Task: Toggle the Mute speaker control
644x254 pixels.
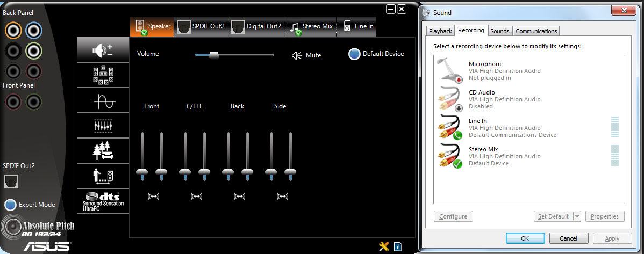Action: click(x=306, y=55)
